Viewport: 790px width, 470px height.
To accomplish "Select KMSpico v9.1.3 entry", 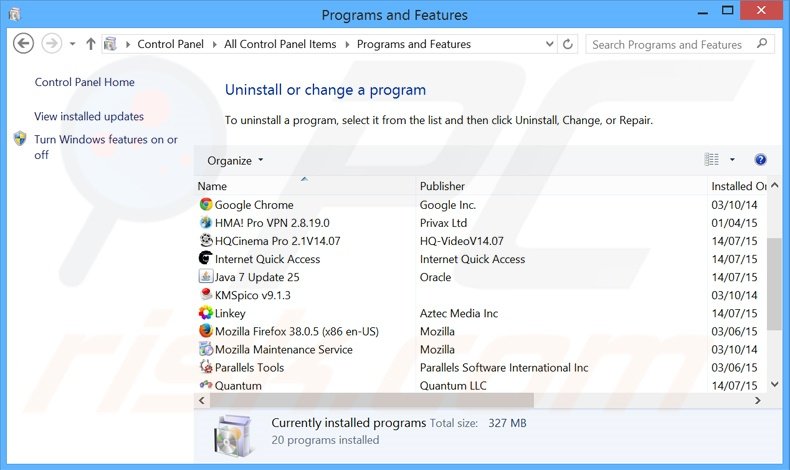I will tap(252, 296).
